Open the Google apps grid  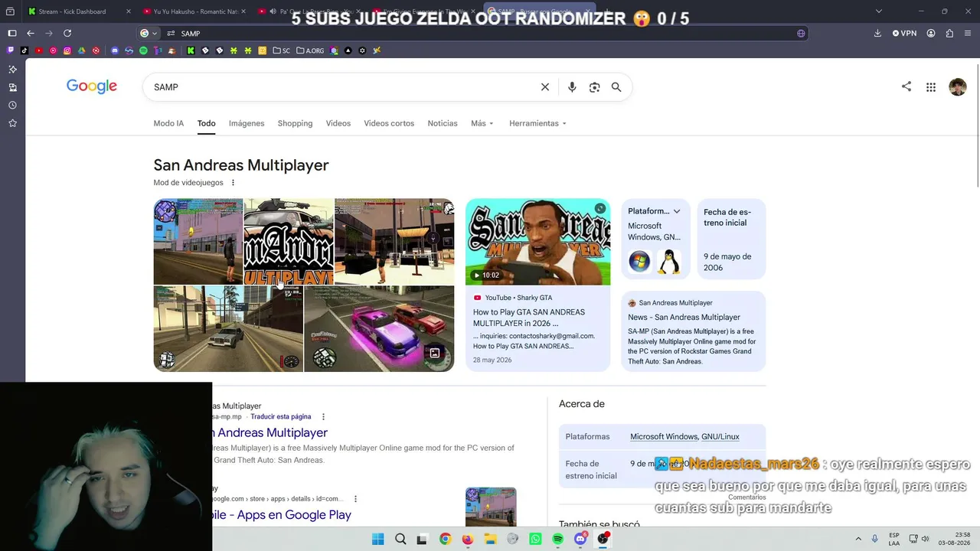(931, 87)
